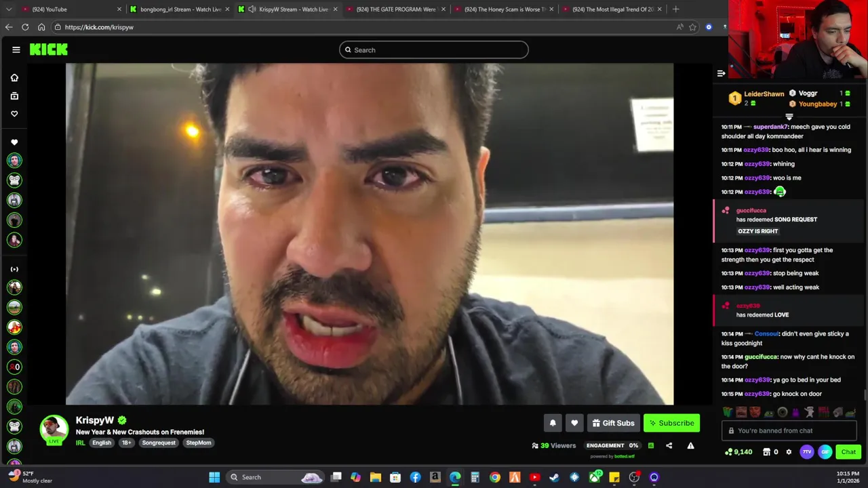This screenshot has height=488, width=868.
Task: Enable notifications with the bell button
Action: pos(553,423)
